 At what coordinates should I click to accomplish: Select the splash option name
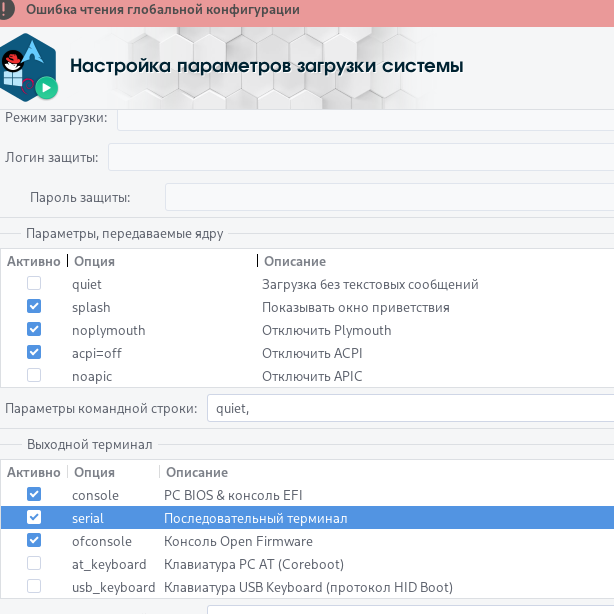[91, 308]
